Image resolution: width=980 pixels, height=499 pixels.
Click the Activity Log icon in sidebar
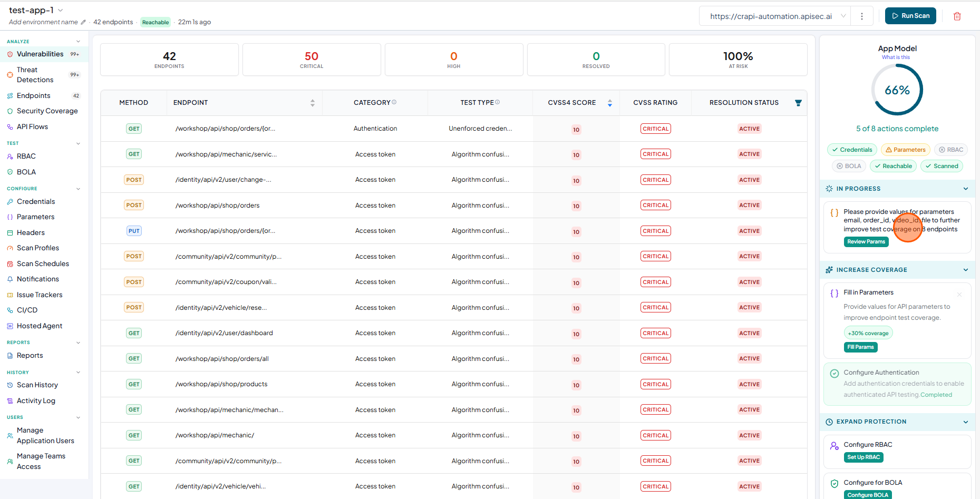click(10, 401)
